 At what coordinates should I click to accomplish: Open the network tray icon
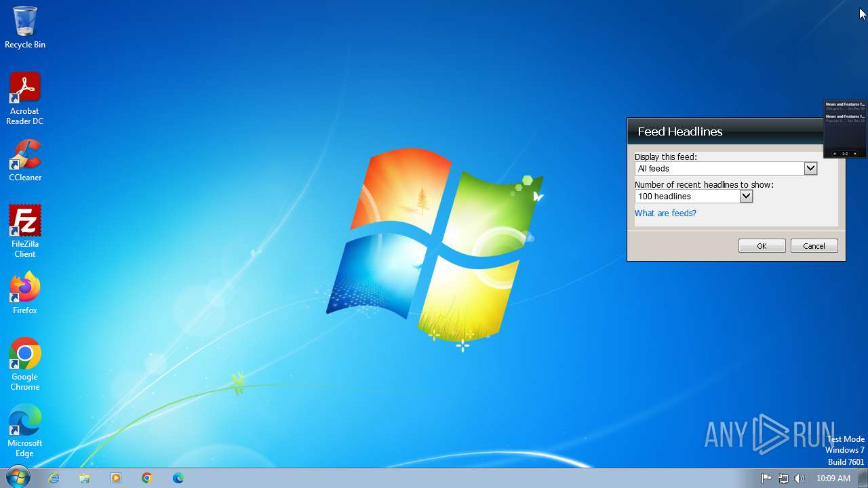coord(783,478)
